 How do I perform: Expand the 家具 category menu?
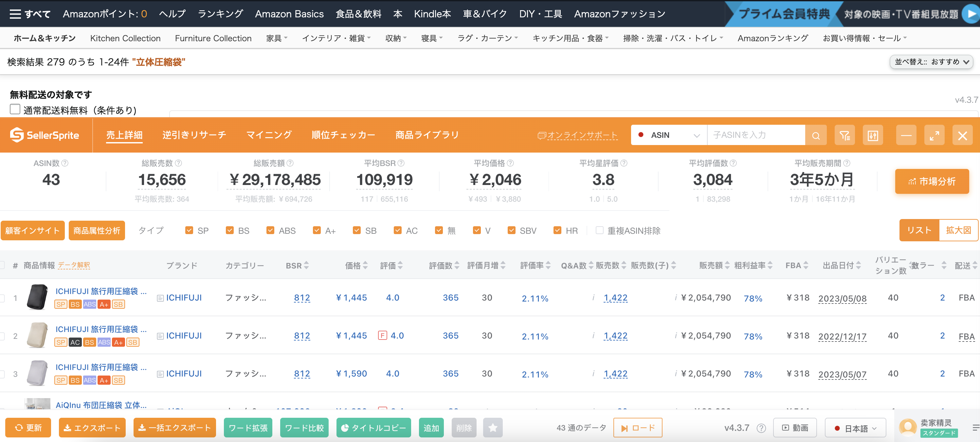coord(277,38)
